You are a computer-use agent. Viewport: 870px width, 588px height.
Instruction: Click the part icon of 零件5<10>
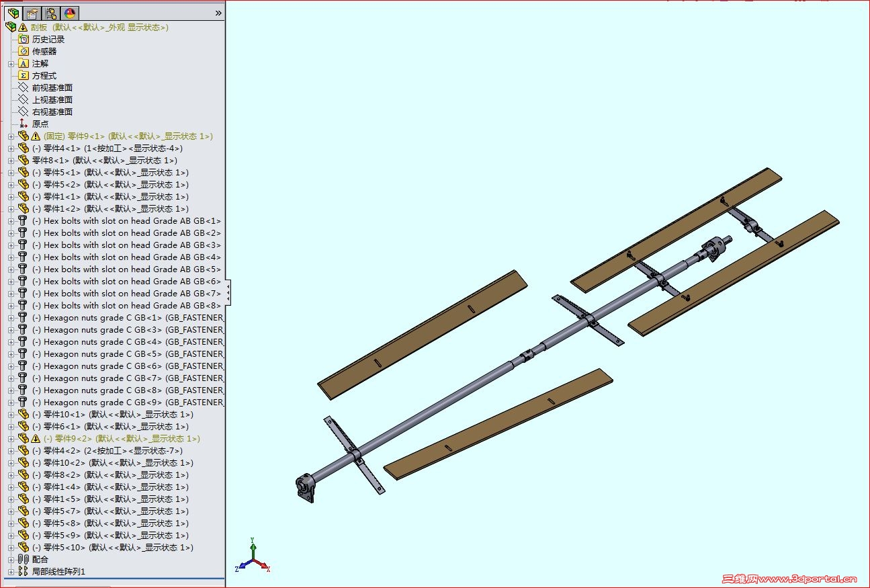coord(24,547)
